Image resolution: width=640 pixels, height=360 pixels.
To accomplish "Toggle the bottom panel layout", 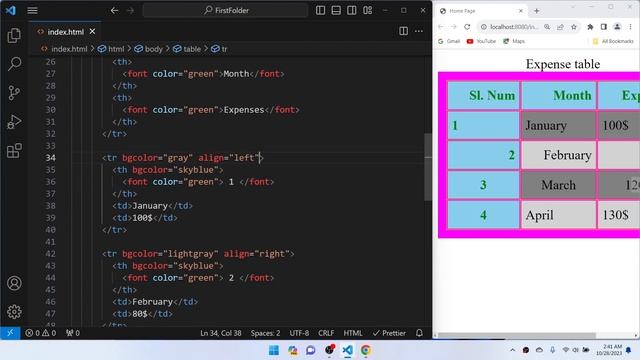I will pyautogui.click(x=336, y=11).
